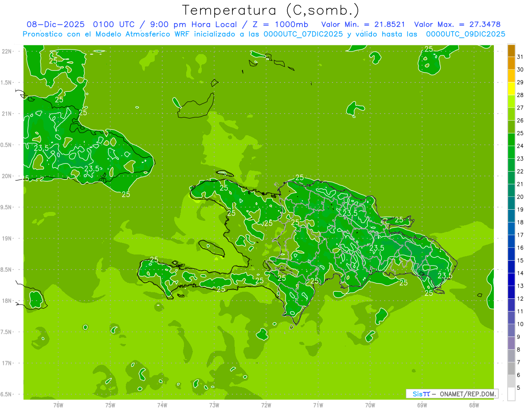This screenshot has height=411, width=532.
Task: Click the 69W longitude axis label
Action: click(x=422, y=405)
